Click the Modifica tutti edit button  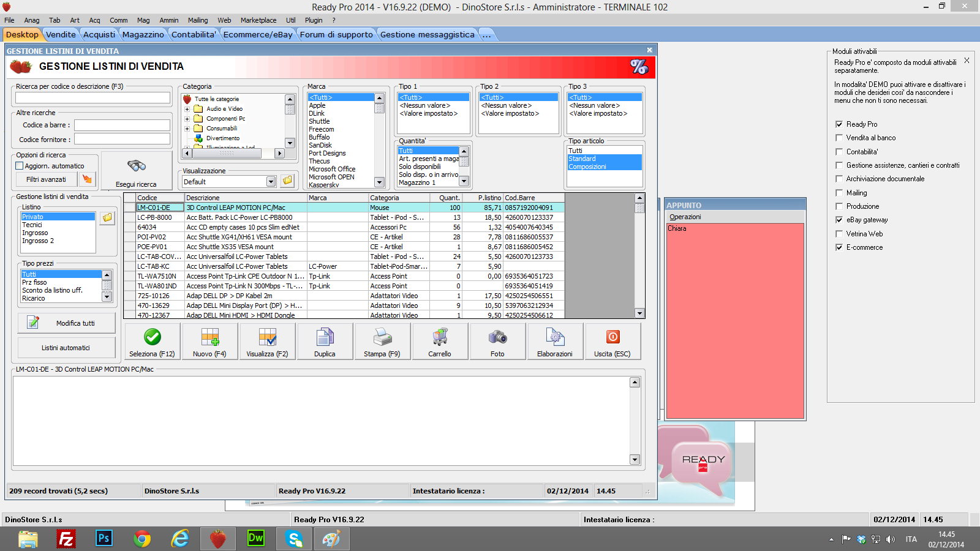point(66,323)
